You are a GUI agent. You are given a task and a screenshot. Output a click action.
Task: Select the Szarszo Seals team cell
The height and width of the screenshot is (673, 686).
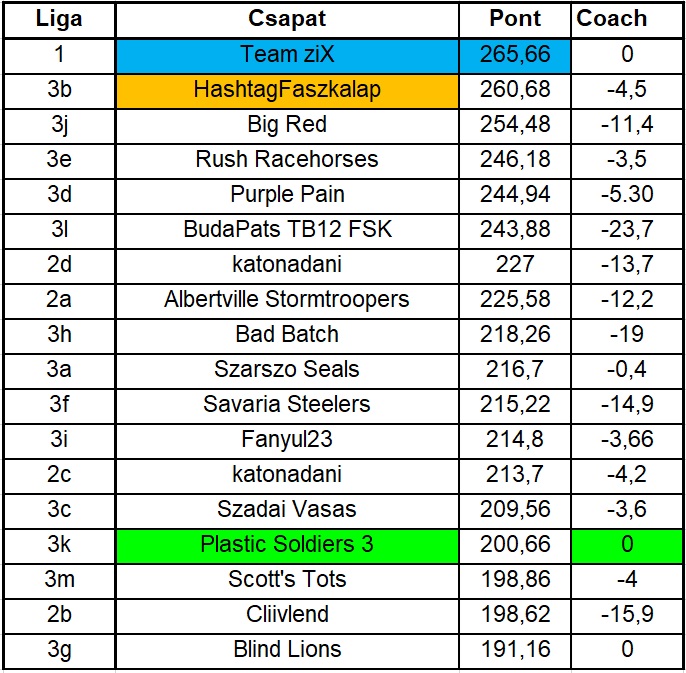click(287, 369)
